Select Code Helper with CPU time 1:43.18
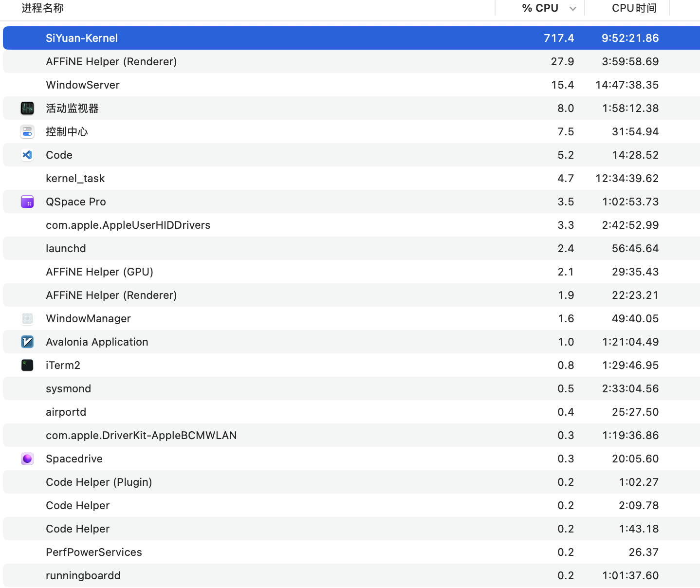This screenshot has height=588, width=700. 78,529
